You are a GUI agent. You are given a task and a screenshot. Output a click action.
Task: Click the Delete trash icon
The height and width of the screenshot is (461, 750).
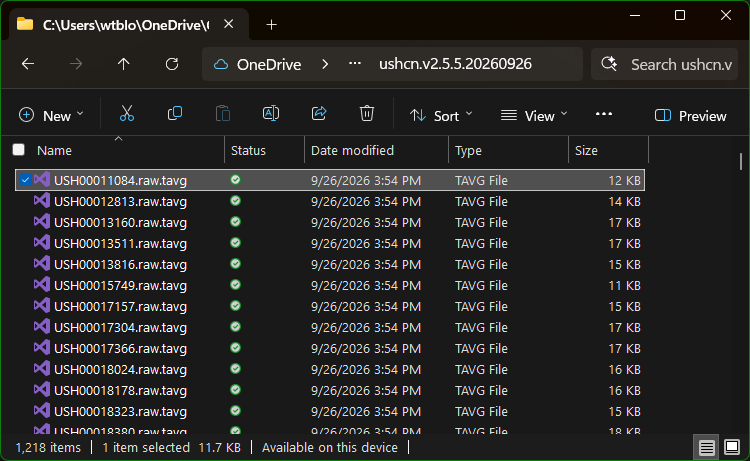(367, 114)
